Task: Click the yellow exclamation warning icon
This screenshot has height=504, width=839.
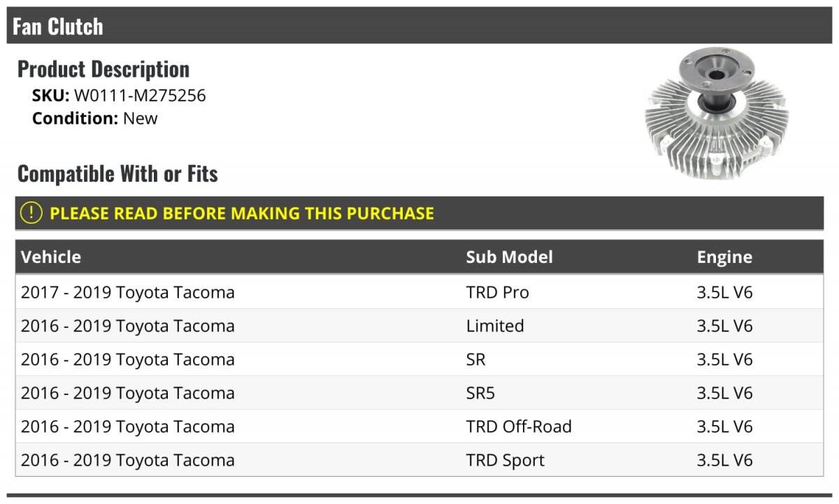Action: click(31, 213)
